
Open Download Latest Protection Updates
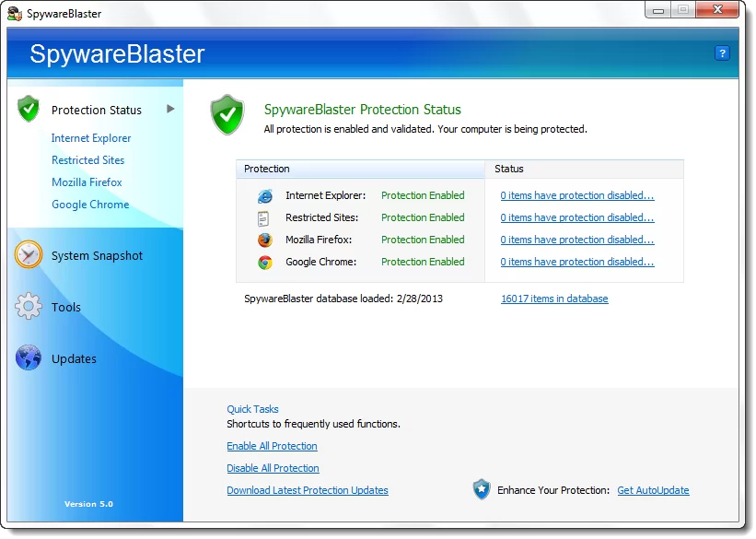tap(307, 489)
